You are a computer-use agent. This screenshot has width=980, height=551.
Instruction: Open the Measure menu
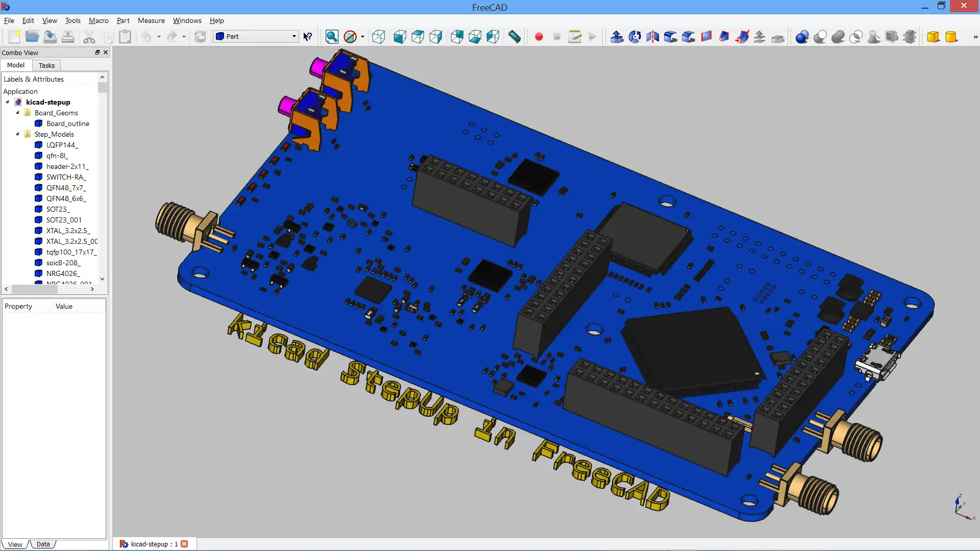(151, 20)
